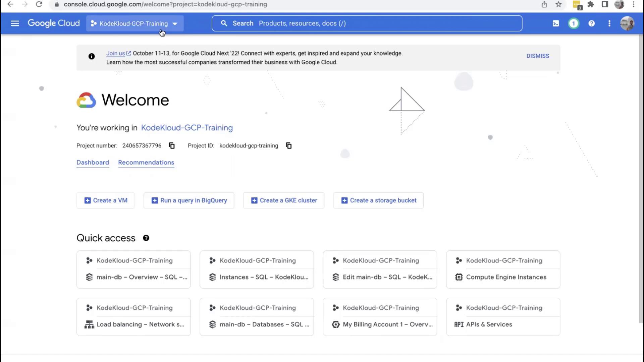The image size is (644, 362).
Task: Copy the project number to clipboard
Action: pos(172,145)
